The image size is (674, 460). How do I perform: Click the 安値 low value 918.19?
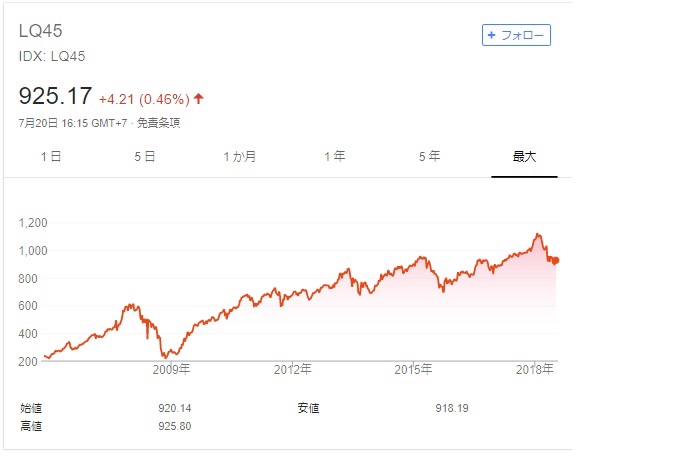452,408
